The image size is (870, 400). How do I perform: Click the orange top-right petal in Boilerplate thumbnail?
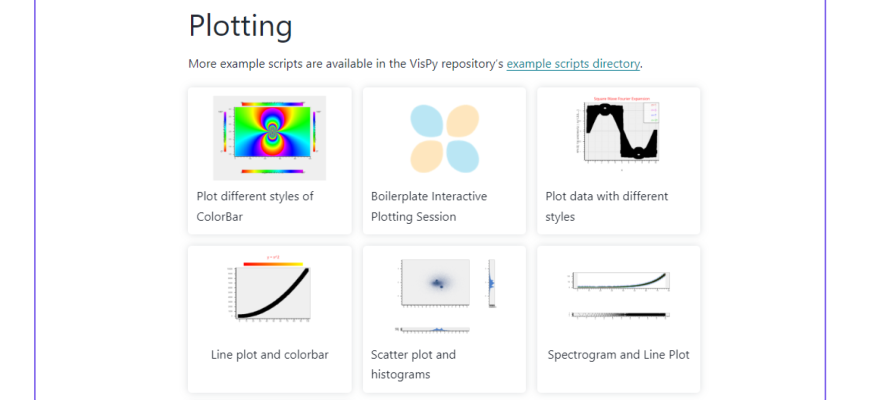coord(461,121)
